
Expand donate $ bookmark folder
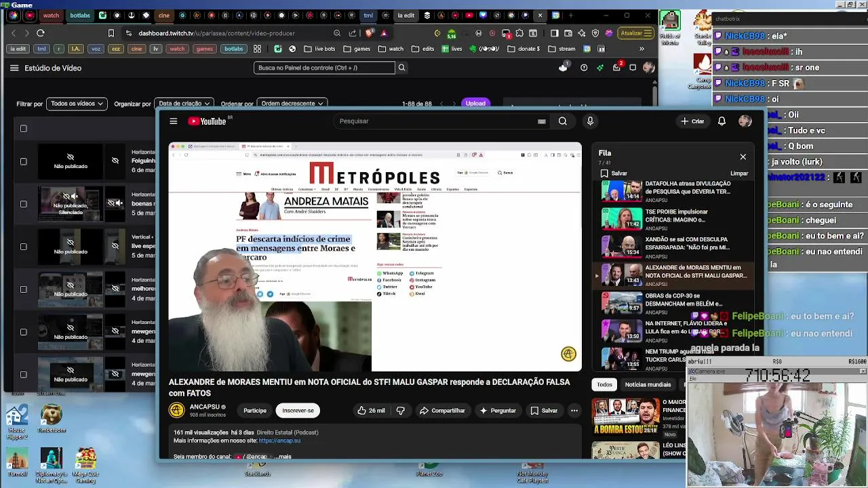click(524, 49)
